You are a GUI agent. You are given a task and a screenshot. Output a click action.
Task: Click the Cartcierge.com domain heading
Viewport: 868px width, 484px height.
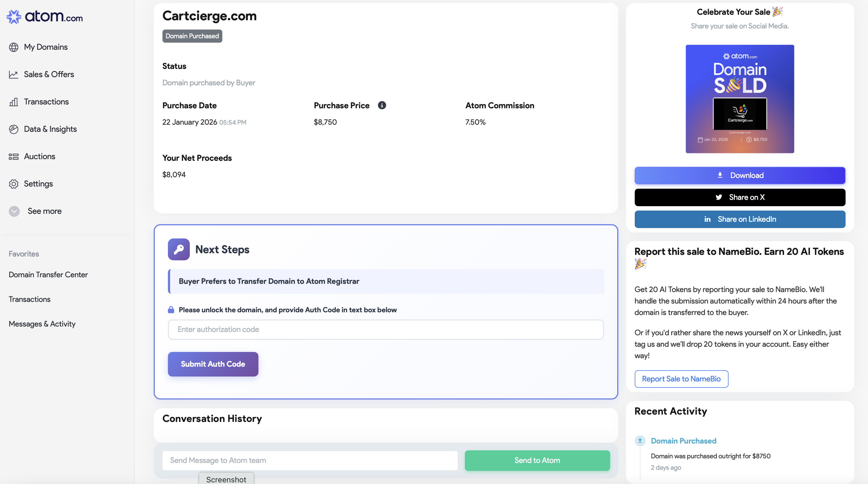(209, 16)
